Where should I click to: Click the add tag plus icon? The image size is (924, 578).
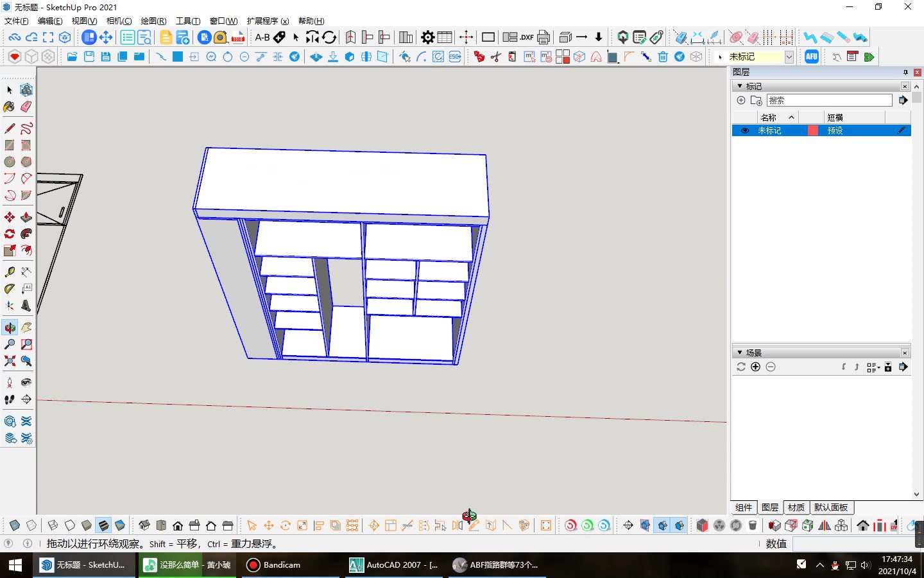(741, 100)
